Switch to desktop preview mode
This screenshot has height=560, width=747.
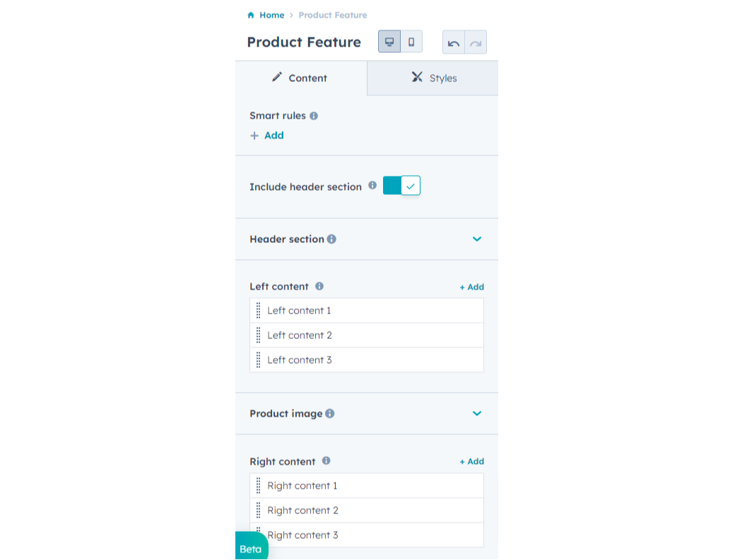389,41
